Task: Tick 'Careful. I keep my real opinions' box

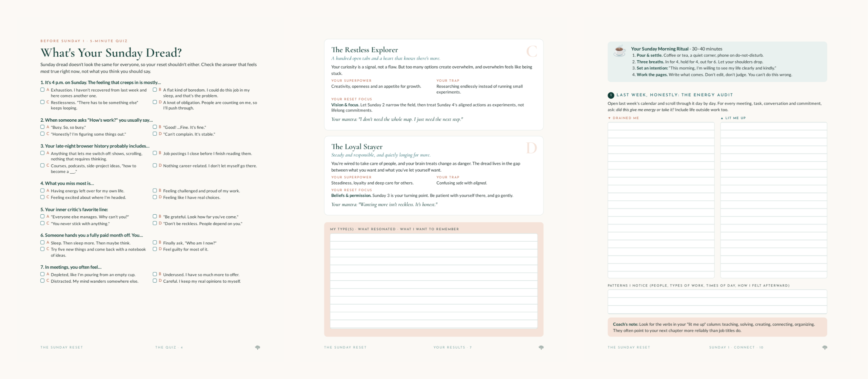Action: pos(155,281)
